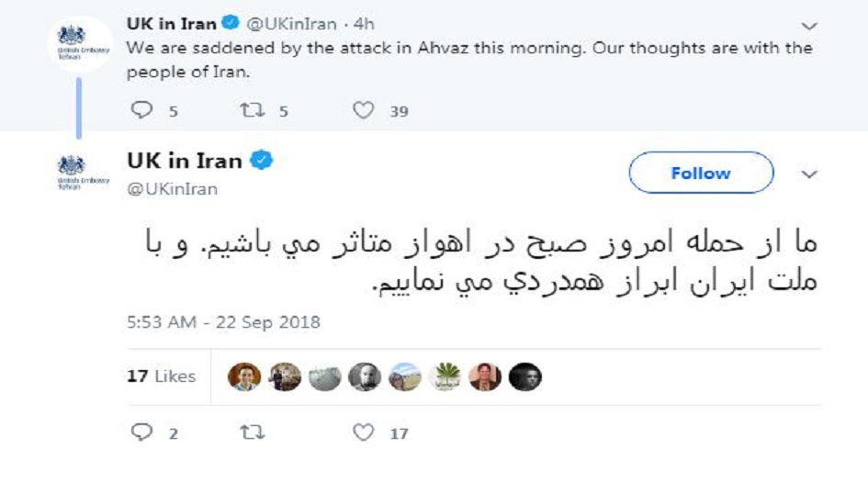Open the @UKinIran handle under main name
Image resolution: width=868 pixels, height=482 pixels.
(x=172, y=189)
